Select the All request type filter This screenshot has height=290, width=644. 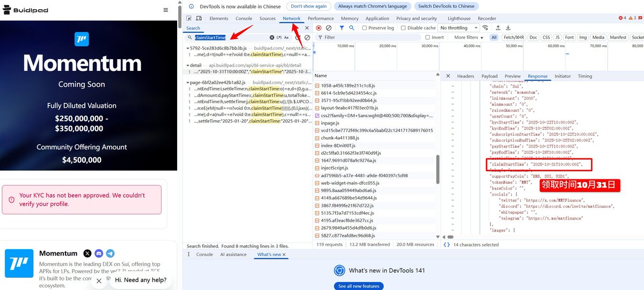coord(493,38)
